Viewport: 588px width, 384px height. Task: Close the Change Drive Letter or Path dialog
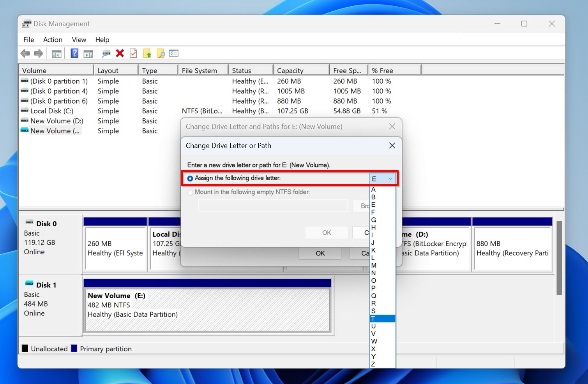[392, 145]
